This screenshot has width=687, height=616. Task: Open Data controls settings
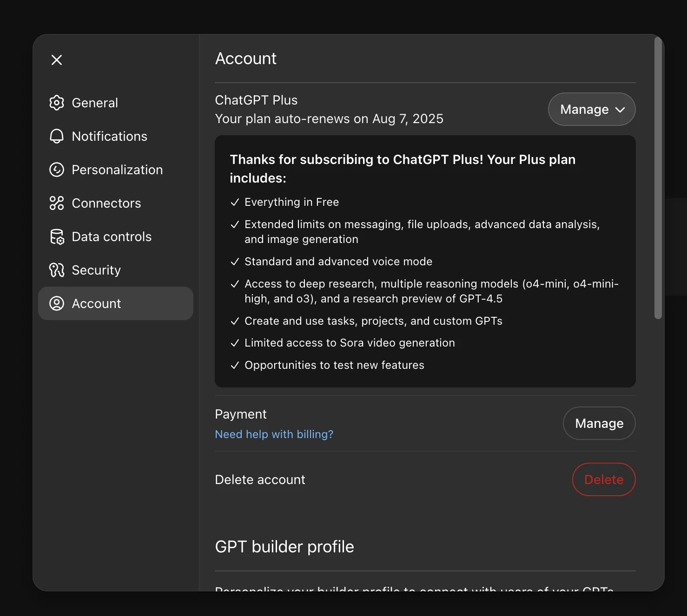[x=112, y=236]
